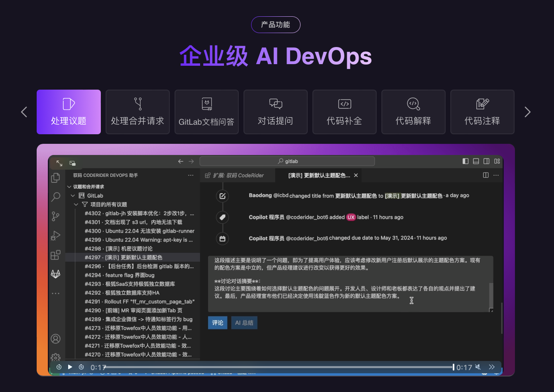Show previous feature cards with the left chevron

24,112
